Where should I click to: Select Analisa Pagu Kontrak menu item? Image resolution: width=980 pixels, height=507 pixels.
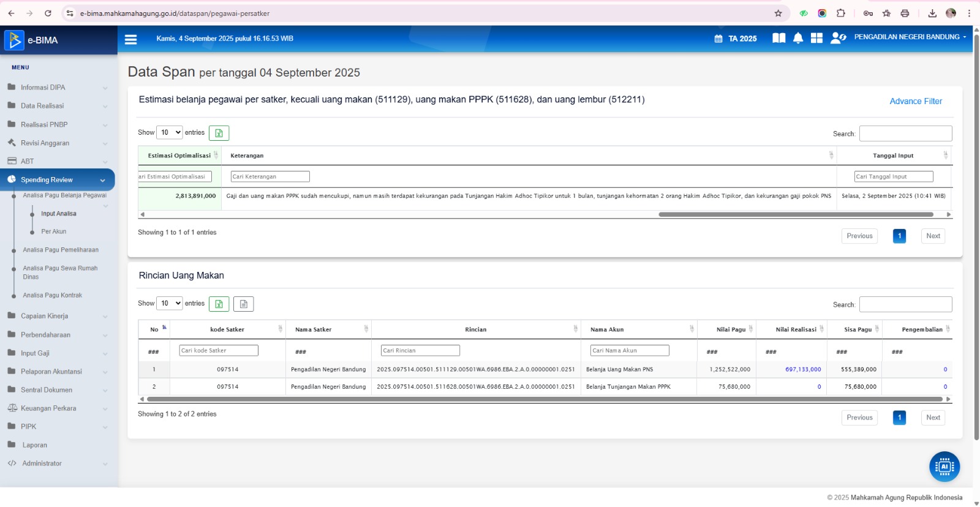[x=53, y=295]
